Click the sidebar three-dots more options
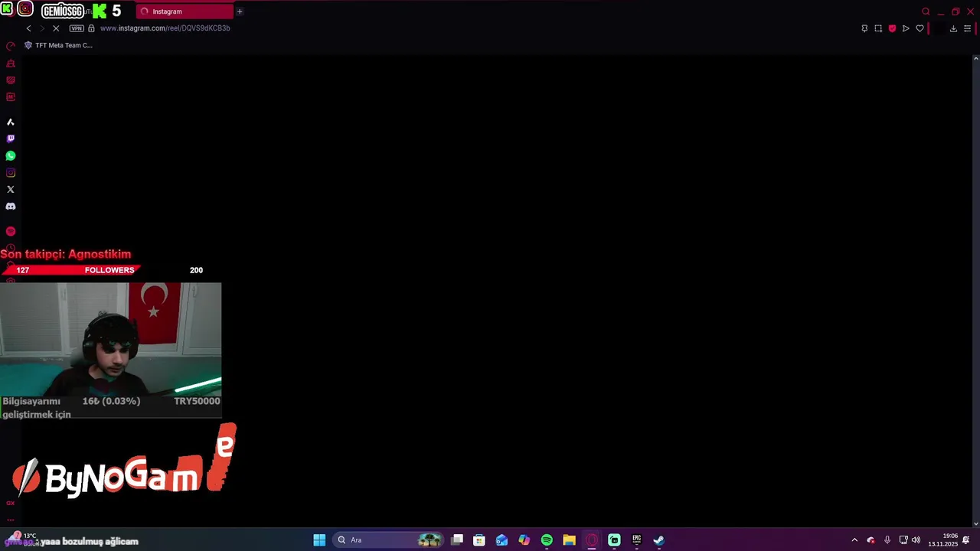 click(x=11, y=520)
